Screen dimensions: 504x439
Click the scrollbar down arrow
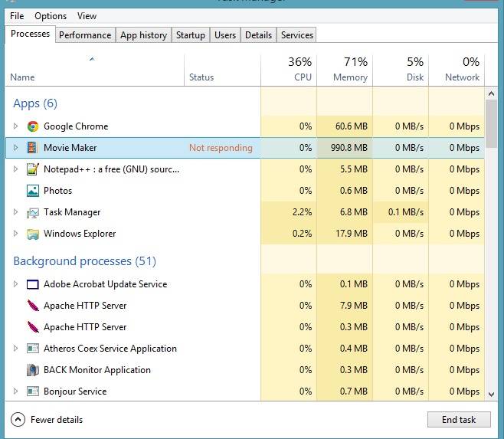point(492,394)
